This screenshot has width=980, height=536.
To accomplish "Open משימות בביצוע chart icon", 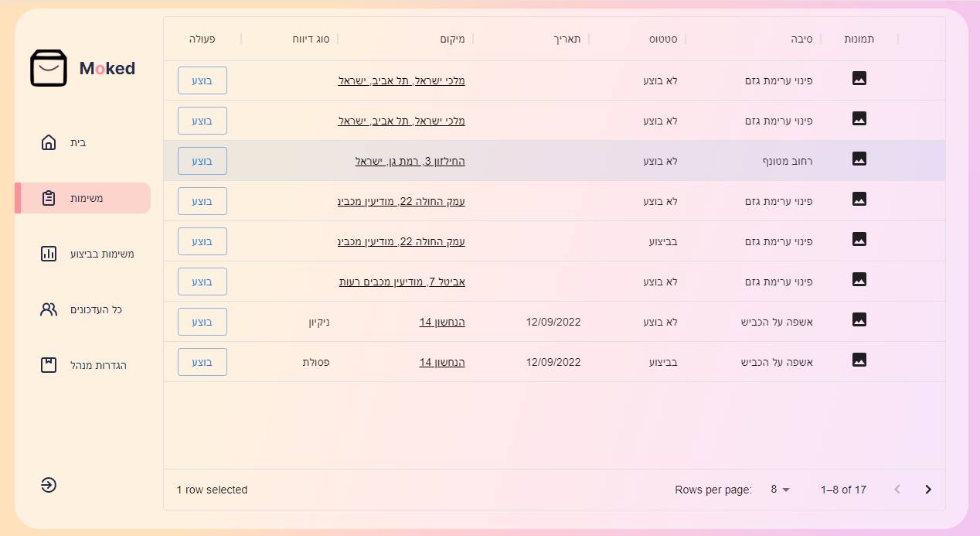I will tap(49, 254).
